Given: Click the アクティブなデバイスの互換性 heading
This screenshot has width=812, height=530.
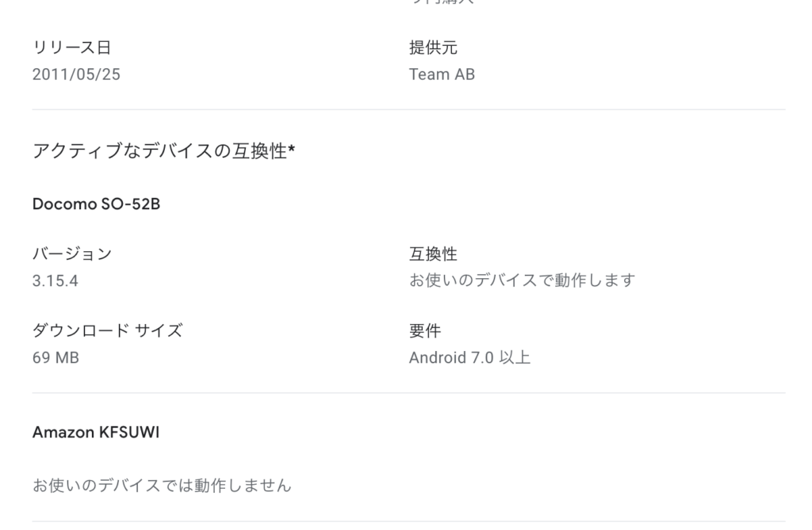Looking at the screenshot, I should pos(159,151).
